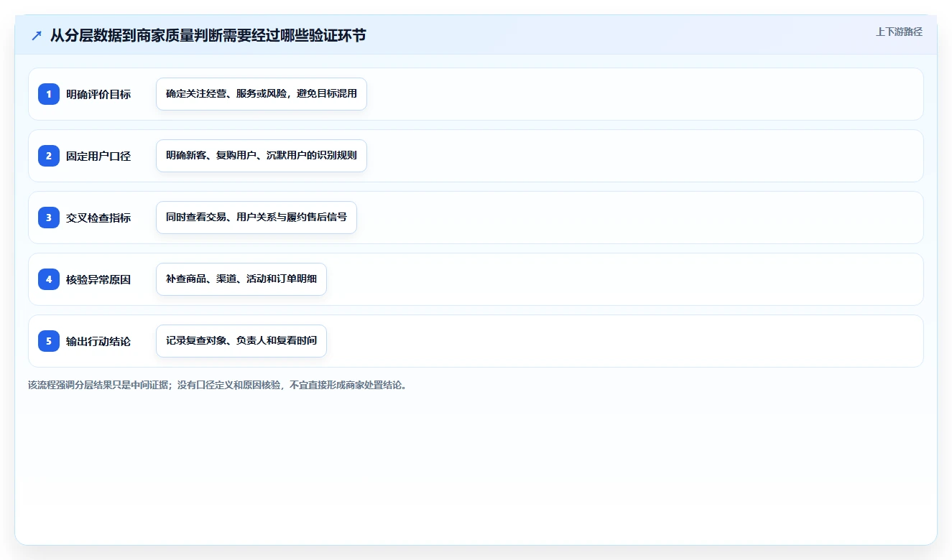
Task: Select the 固定用户口径 step label
Action: (98, 156)
